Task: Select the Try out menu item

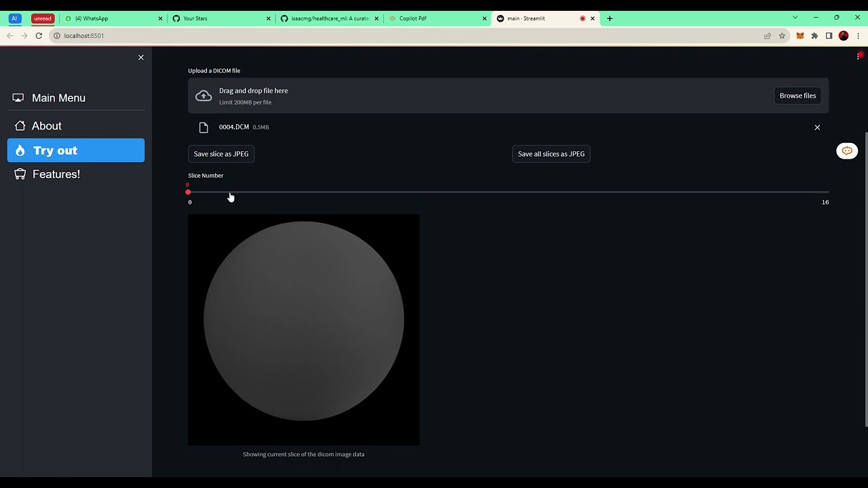Action: point(76,150)
